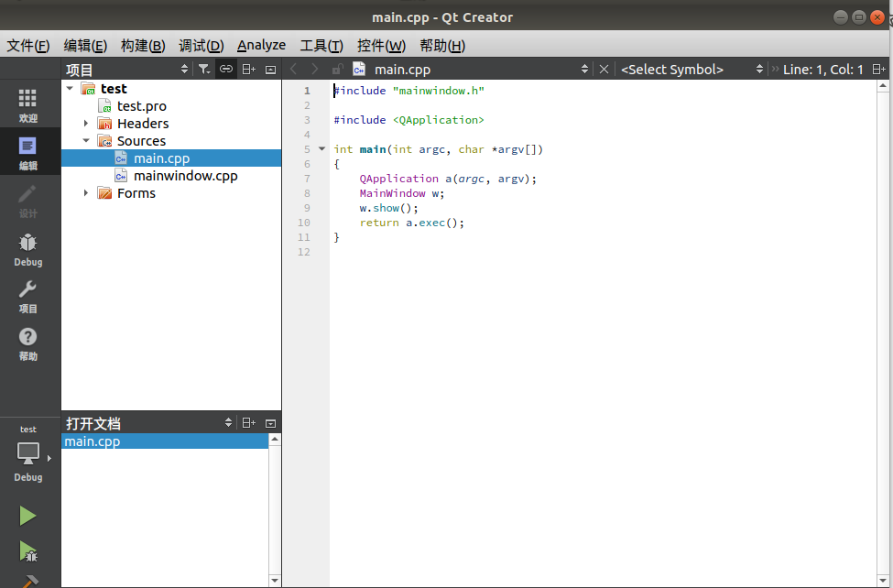
Task: Open the 编辑(E) menu
Action: click(x=85, y=46)
